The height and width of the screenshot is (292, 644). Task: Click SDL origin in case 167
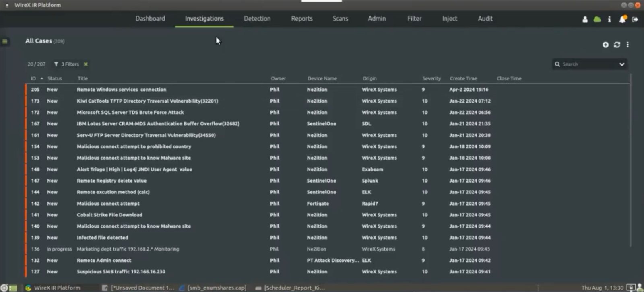tap(366, 124)
